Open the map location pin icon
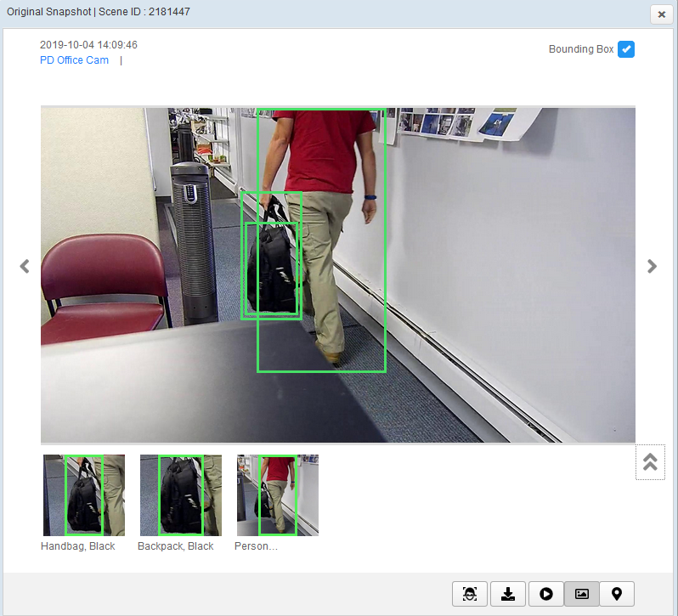The image size is (678, 616). [617, 594]
